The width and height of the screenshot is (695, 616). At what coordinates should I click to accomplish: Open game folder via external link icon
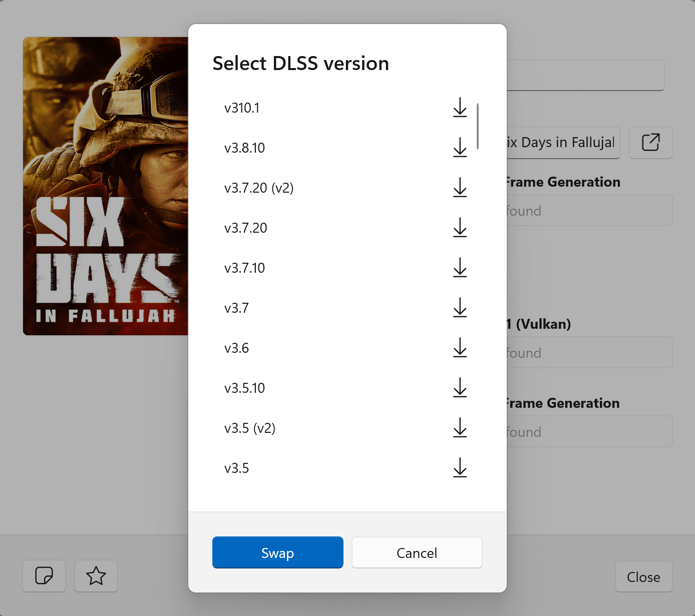pos(650,143)
